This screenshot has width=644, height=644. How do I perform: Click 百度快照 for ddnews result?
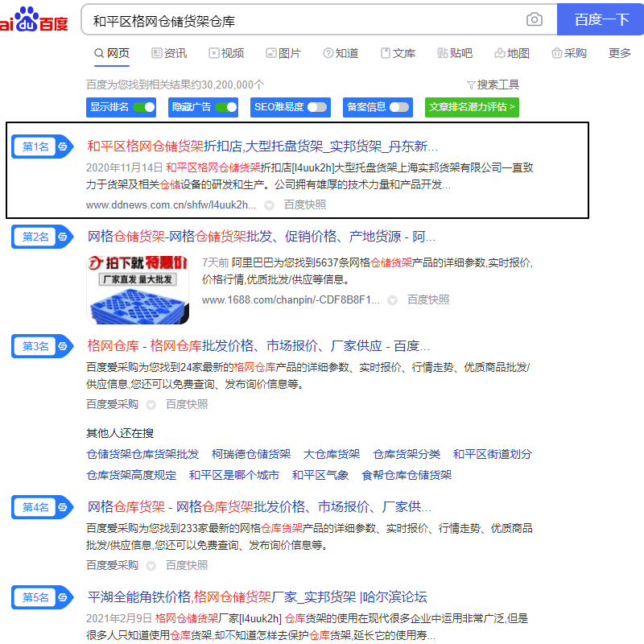305,205
